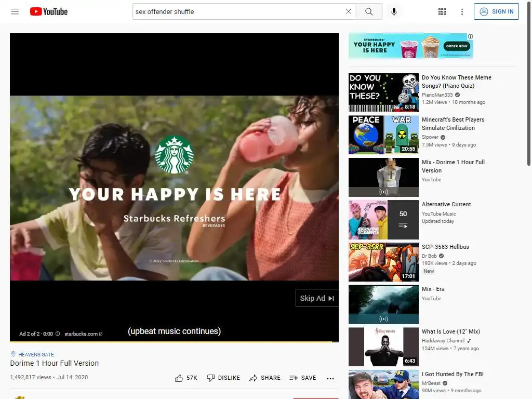Click the magnifier search button
The width and height of the screenshot is (532, 399).
[369, 11]
